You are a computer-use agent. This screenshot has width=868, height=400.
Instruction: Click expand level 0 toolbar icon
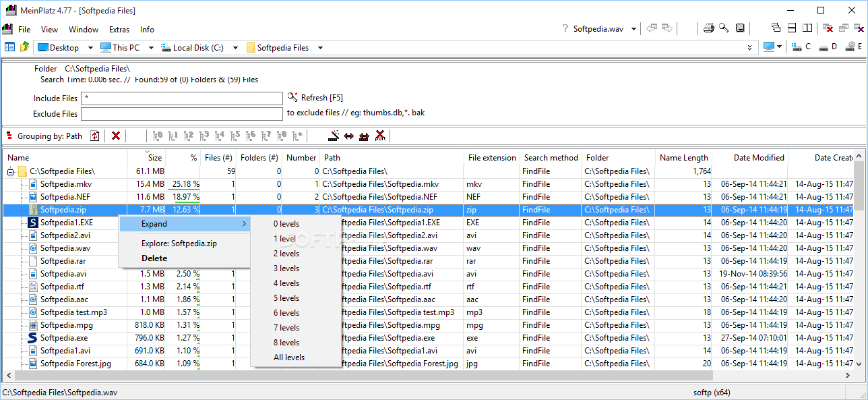click(158, 136)
